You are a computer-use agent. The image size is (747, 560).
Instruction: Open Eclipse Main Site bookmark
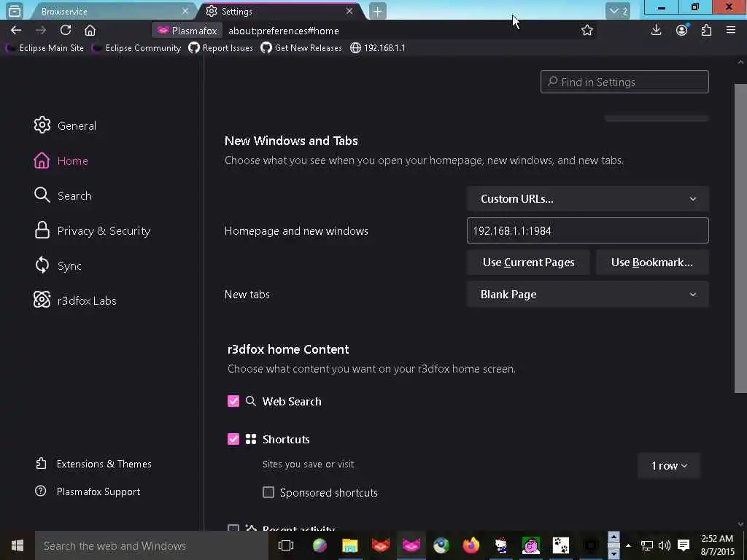(44, 48)
